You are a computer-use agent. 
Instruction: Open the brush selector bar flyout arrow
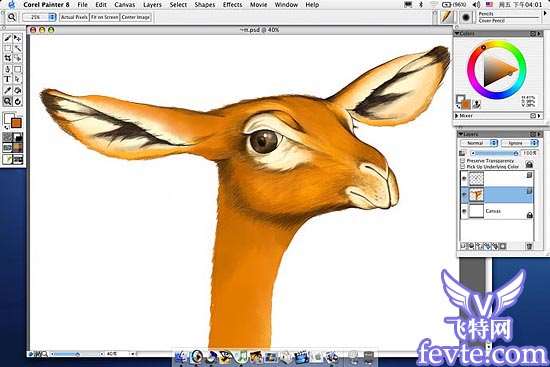545,13
